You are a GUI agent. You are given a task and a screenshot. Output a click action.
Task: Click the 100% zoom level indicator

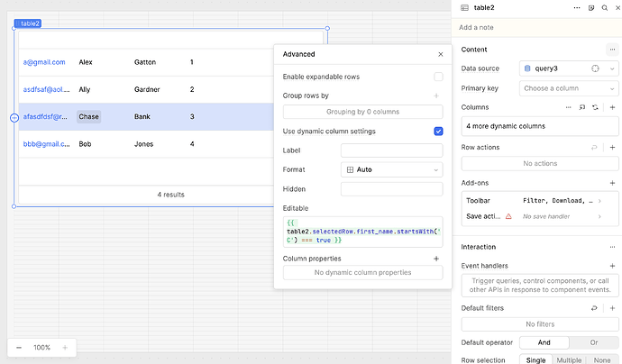[x=41, y=348]
